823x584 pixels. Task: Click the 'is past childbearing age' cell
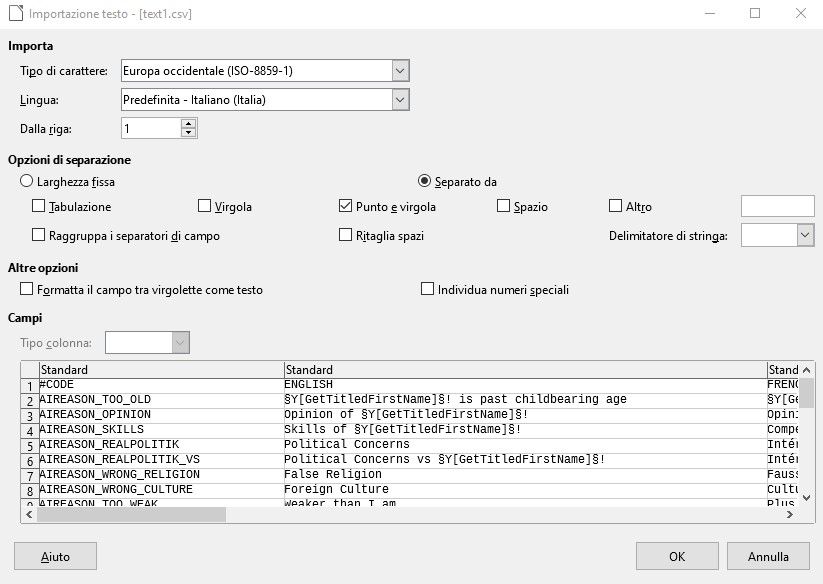(525, 399)
